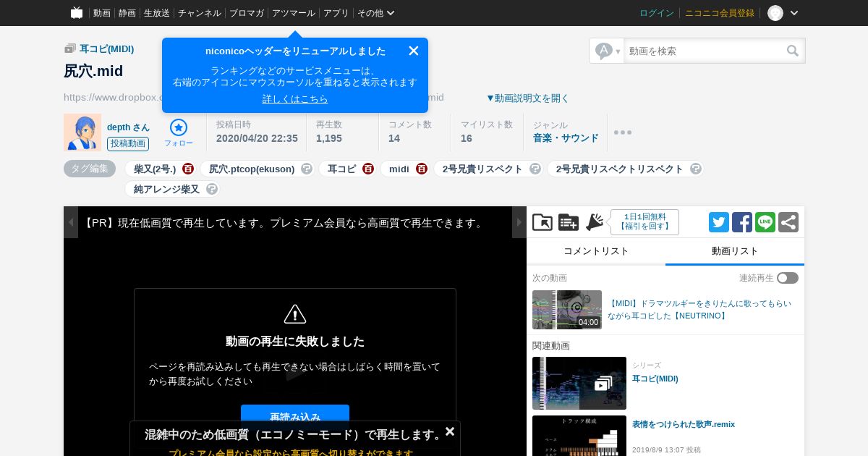Viewport: 868px width, 456px height.
Task: Click the 再読み込み reload button
Action: coord(295,417)
